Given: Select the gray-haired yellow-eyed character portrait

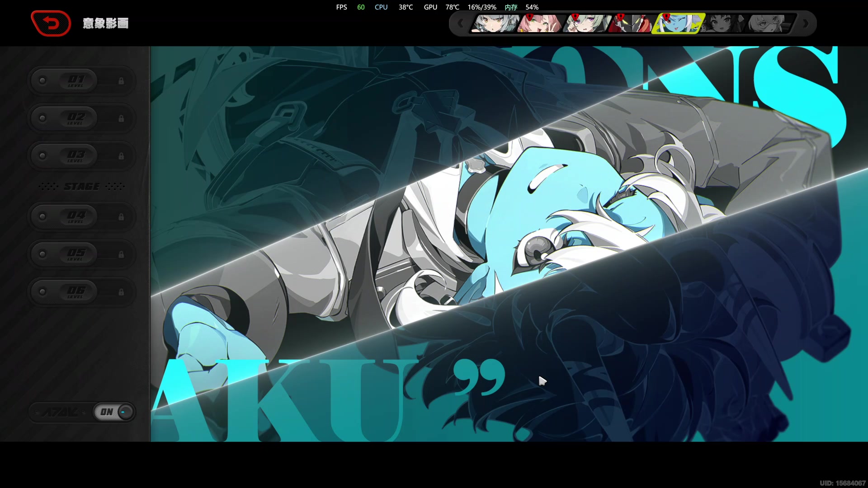Looking at the screenshot, I should [494, 23].
